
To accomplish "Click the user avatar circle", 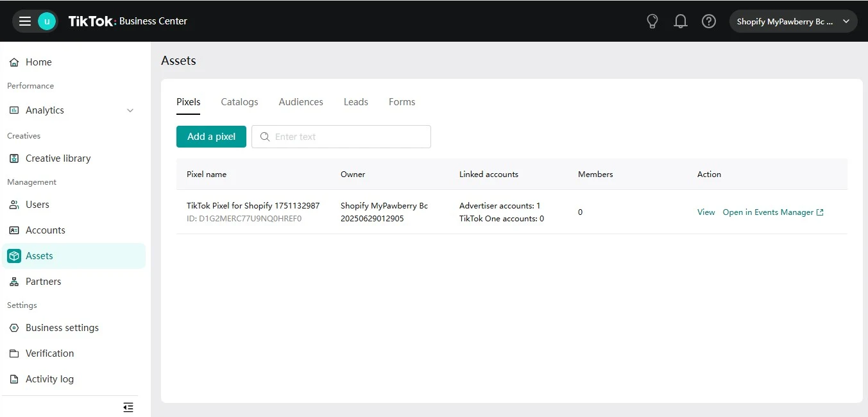I will pyautogui.click(x=47, y=21).
